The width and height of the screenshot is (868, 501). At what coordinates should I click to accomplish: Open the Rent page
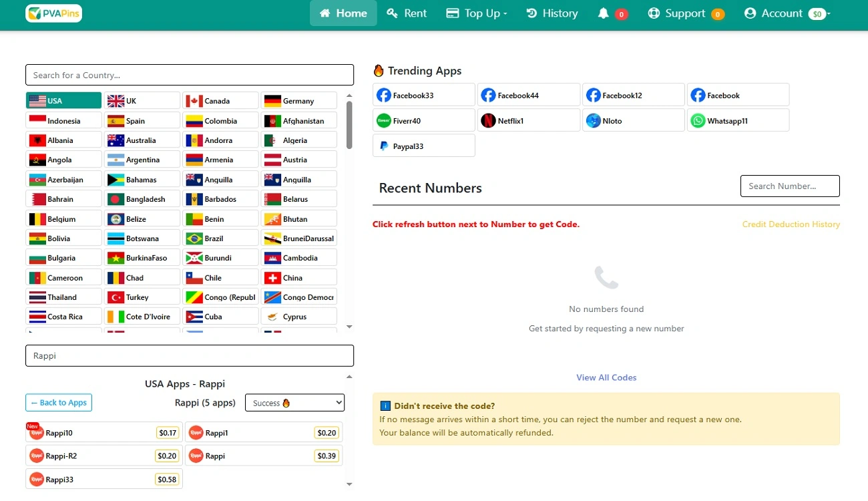(407, 13)
